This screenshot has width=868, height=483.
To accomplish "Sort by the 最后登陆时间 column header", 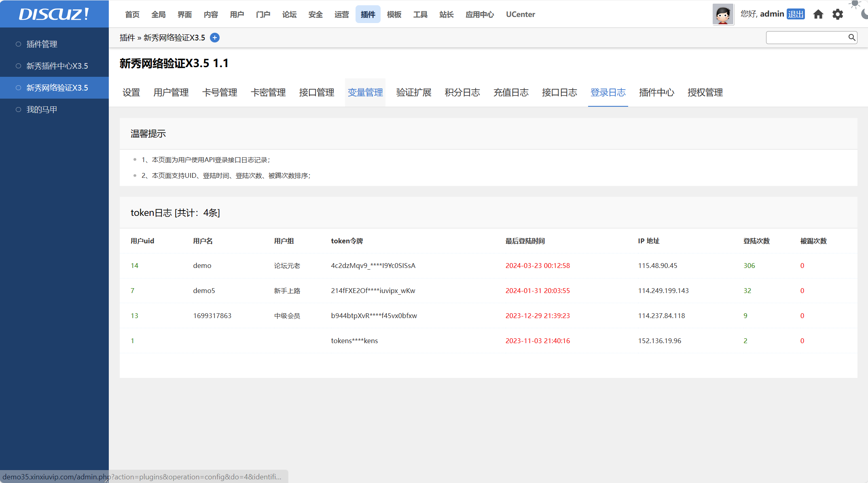I will (x=525, y=241).
